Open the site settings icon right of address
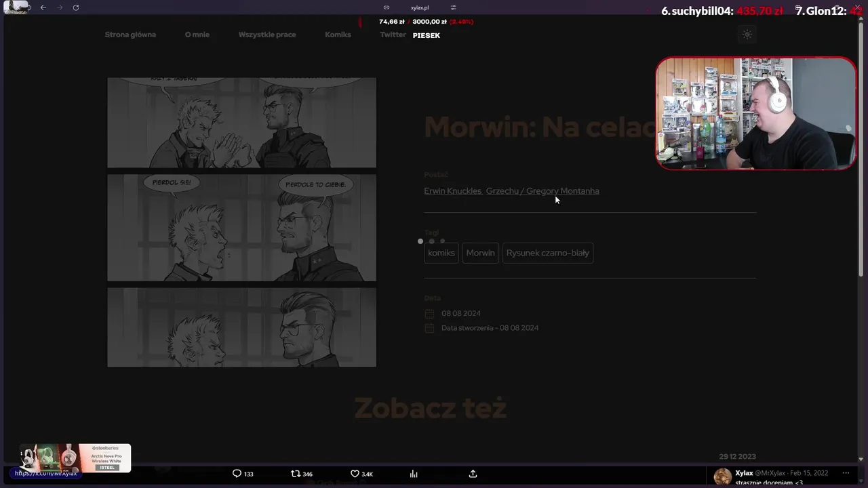 pos(453,7)
